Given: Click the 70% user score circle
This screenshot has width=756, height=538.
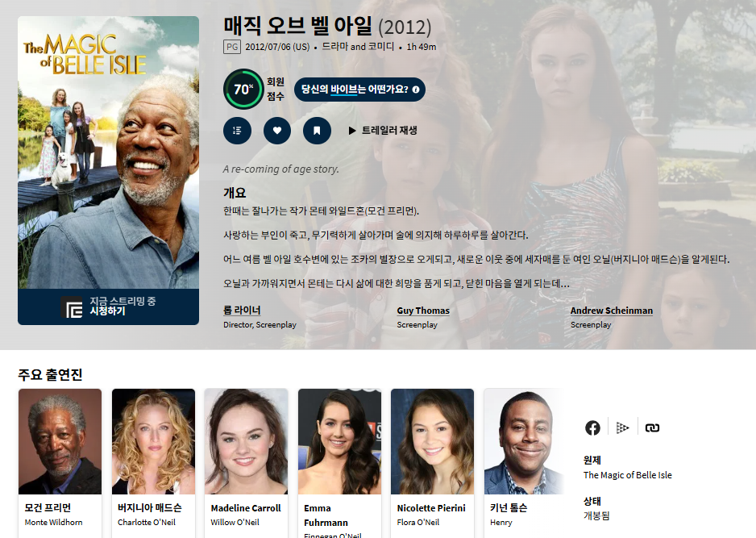Looking at the screenshot, I should click(243, 90).
